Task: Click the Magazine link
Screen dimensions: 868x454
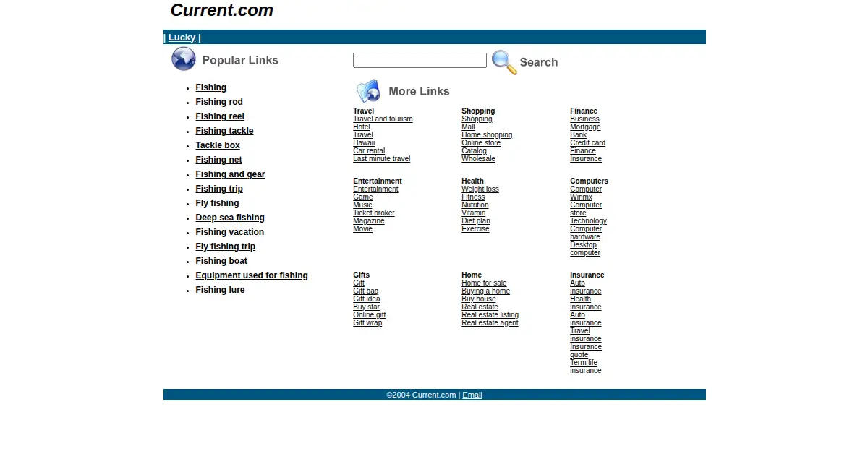Action: pos(369,221)
